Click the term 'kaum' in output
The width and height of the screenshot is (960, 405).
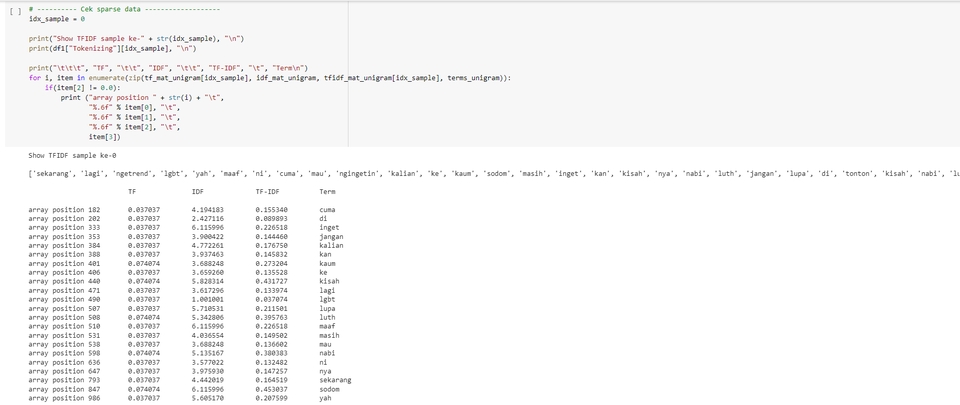tap(328, 264)
